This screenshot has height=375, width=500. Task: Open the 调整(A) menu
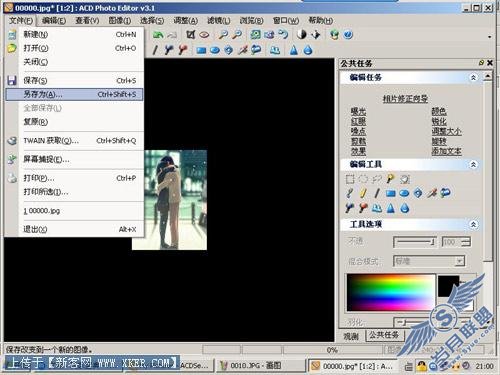tap(185, 21)
